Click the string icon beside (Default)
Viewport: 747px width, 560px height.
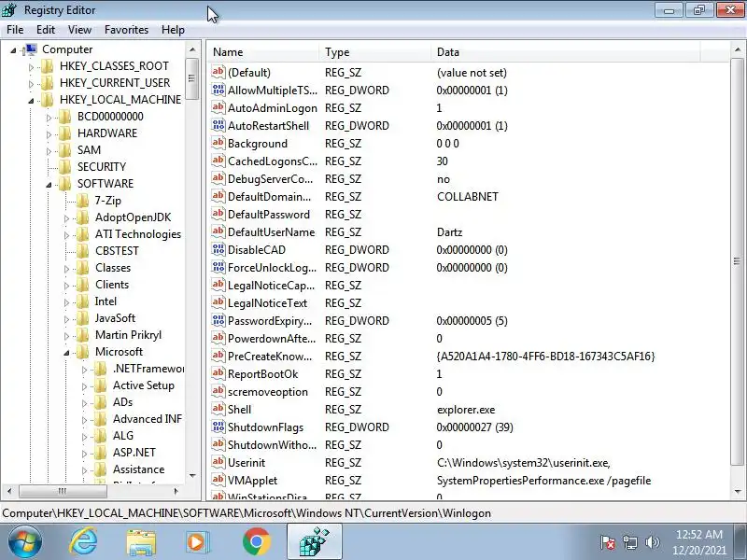pyautogui.click(x=218, y=72)
